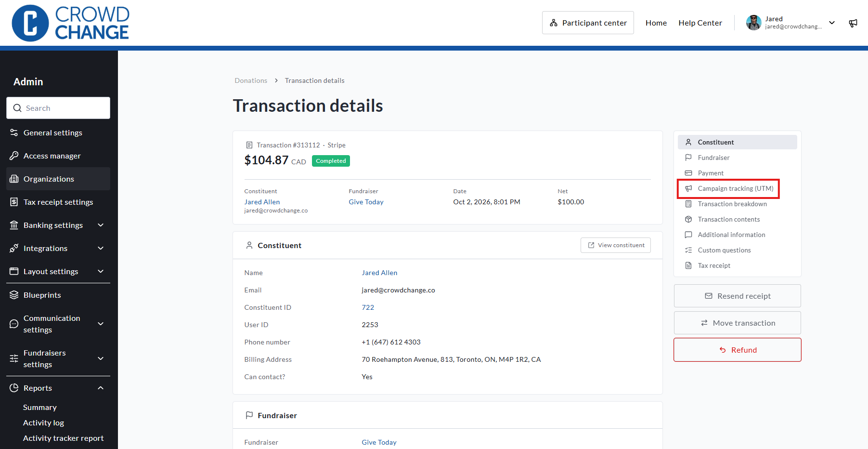
Task: Click the Jared user avatar
Action: pos(753,23)
